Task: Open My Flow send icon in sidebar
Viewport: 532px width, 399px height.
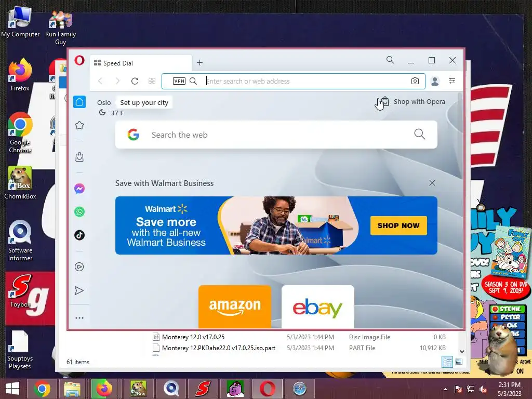Action: coord(79,290)
